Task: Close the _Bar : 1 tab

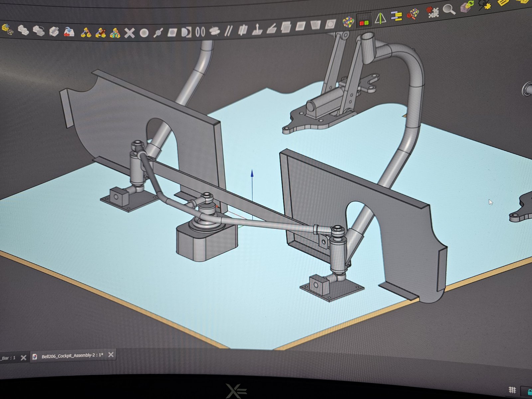Action: [x=23, y=358]
